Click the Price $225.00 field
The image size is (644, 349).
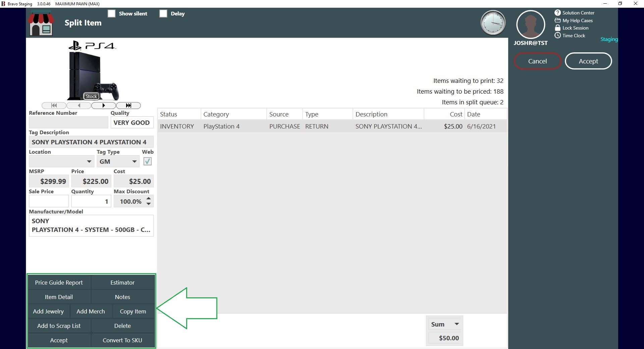91,181
